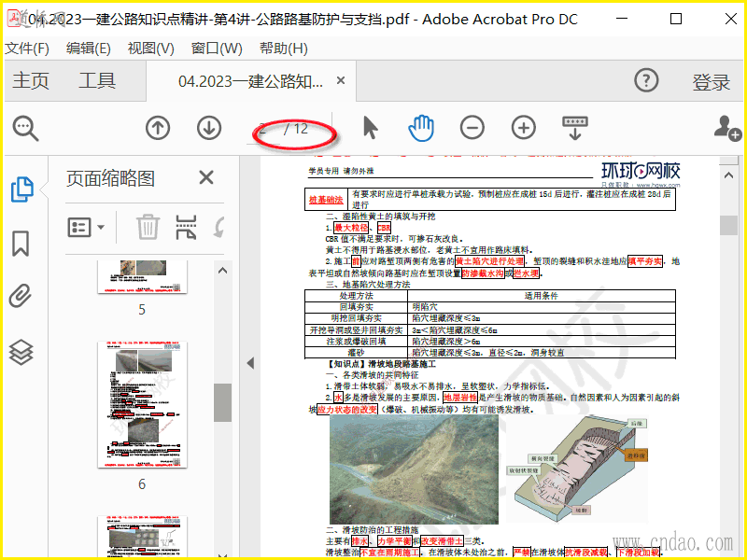Screen dimensions: 747x560
Task: Select the 04.2023一建公路知... document tab
Action: [x=250, y=81]
